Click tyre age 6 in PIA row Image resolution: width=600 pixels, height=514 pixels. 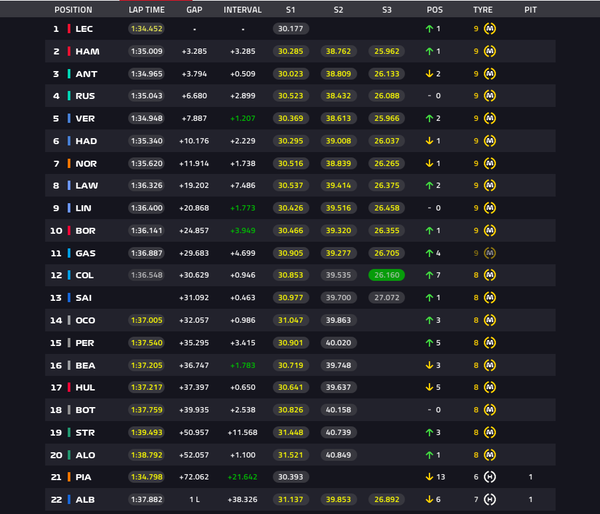point(476,477)
